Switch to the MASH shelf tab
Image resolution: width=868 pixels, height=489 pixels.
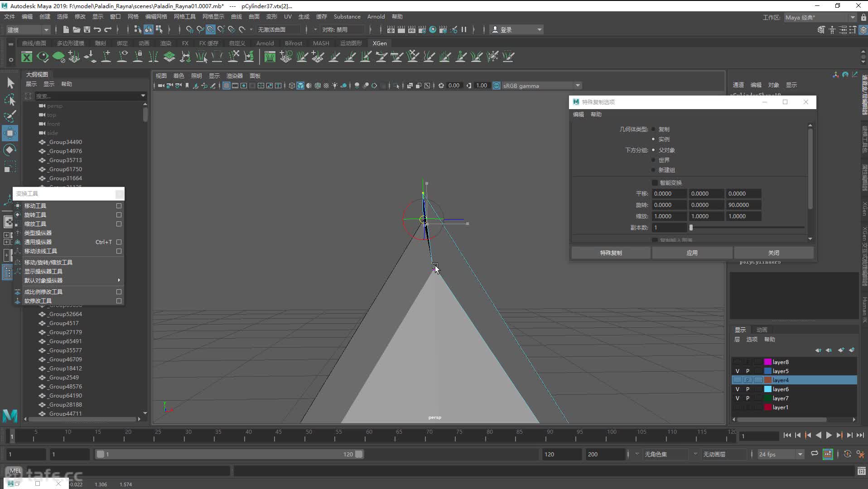point(321,43)
